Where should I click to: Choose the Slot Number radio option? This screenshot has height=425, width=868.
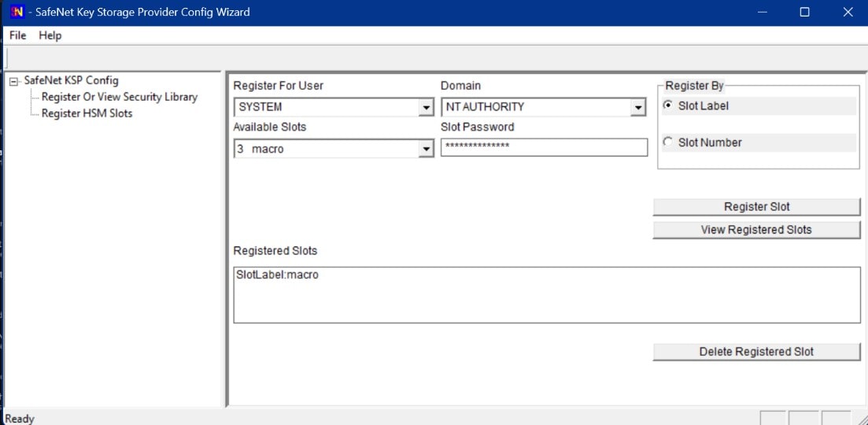pyautogui.click(x=668, y=142)
